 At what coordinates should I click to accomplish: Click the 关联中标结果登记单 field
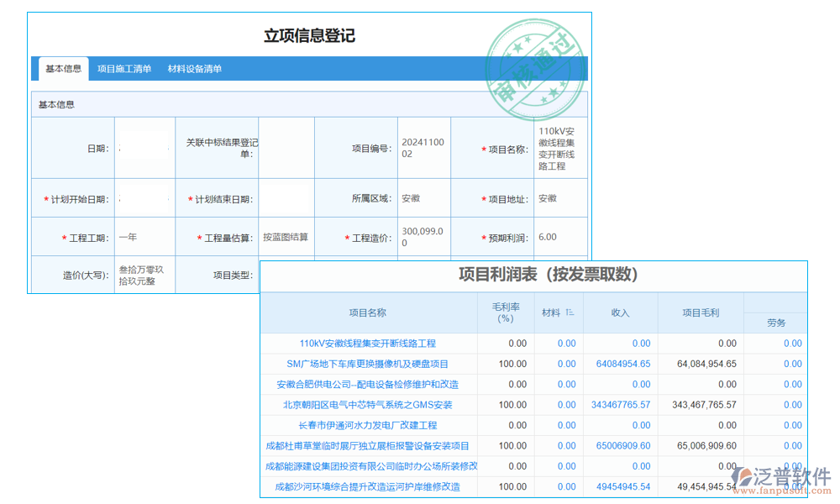286,147
